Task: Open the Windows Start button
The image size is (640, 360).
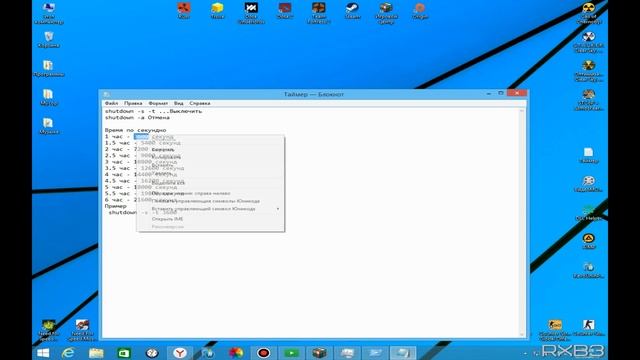Action: pyautogui.click(x=43, y=353)
